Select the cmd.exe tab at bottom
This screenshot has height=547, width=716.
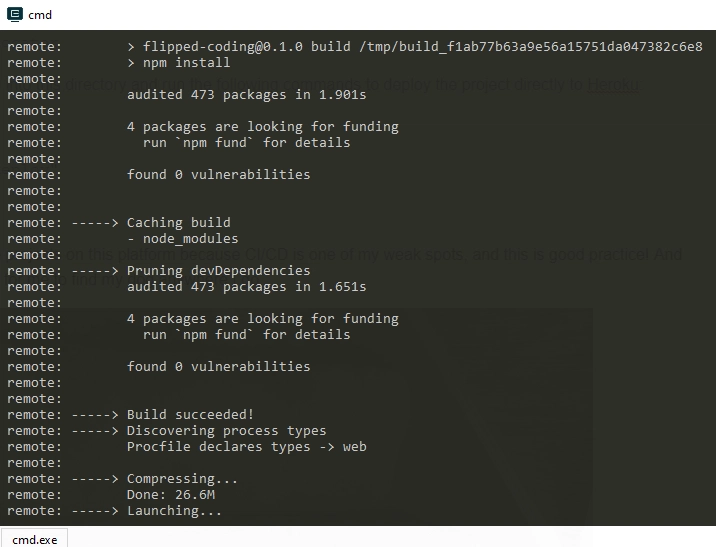[x=34, y=539]
